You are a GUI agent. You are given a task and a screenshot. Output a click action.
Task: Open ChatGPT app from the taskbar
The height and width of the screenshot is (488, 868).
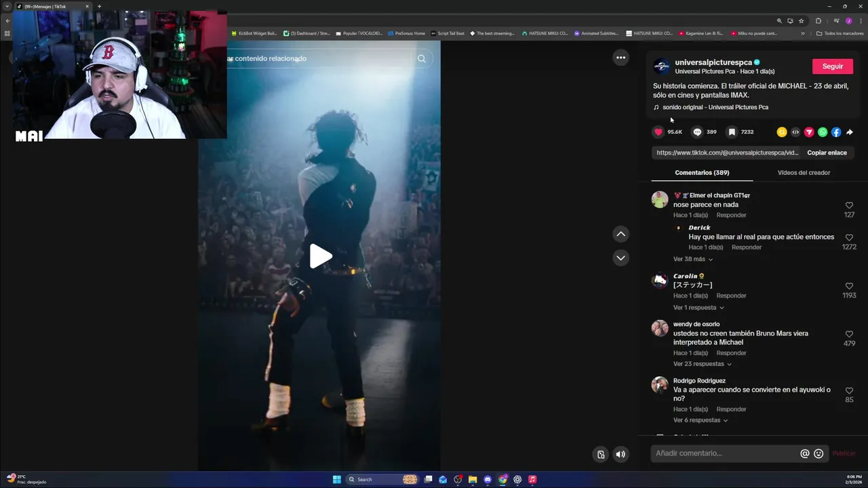coord(517,479)
